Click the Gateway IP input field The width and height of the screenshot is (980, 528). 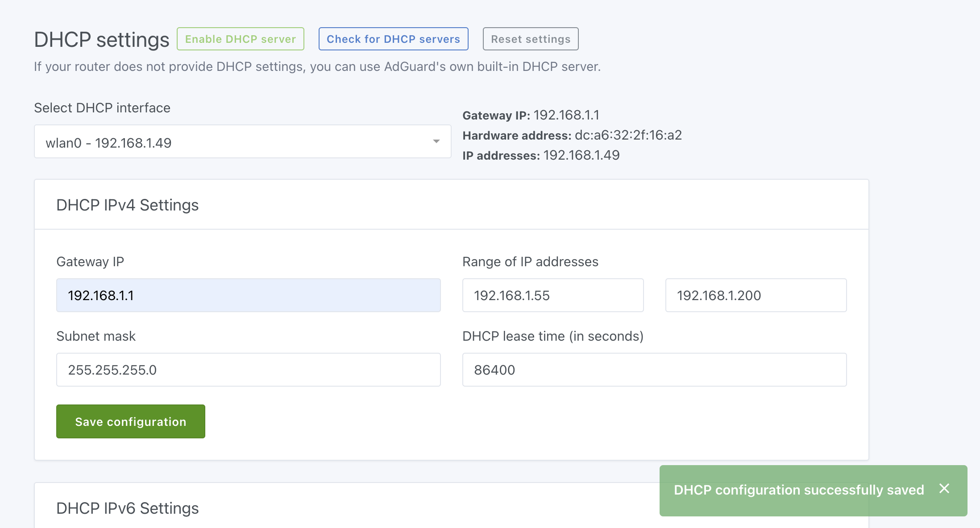248,295
